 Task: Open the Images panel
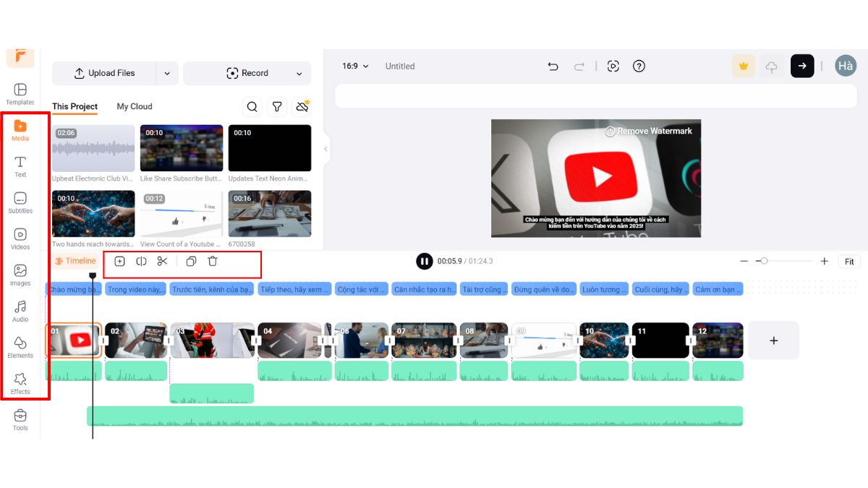point(20,275)
